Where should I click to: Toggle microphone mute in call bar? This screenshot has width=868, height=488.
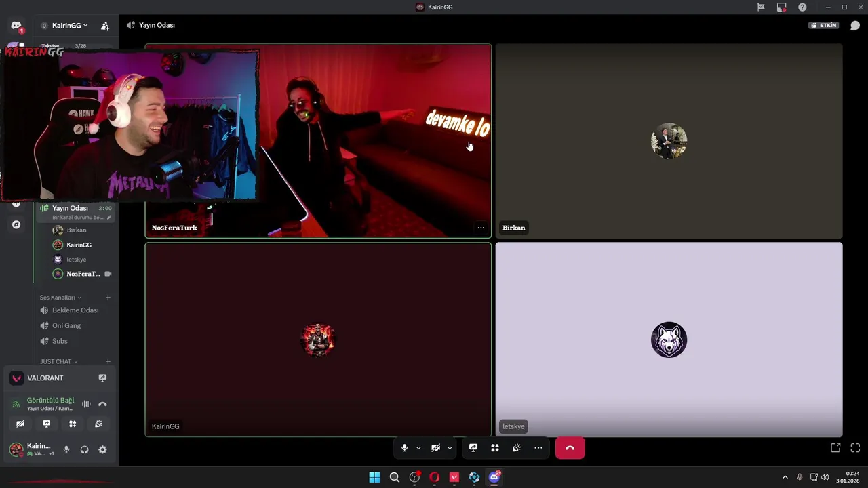[404, 447]
